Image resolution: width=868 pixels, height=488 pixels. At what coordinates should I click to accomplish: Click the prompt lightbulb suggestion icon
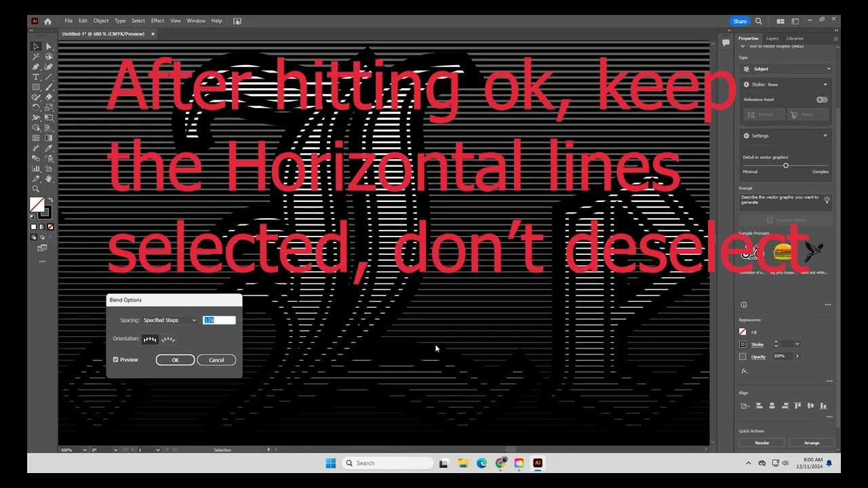click(x=827, y=201)
